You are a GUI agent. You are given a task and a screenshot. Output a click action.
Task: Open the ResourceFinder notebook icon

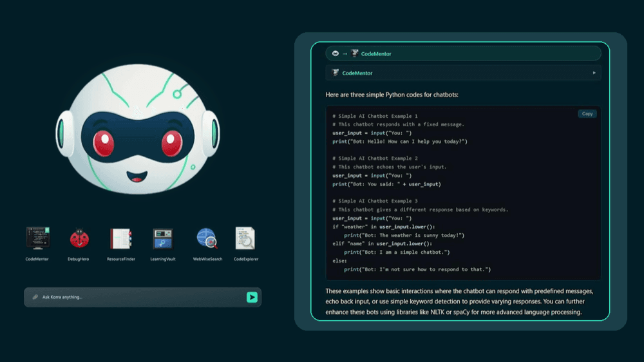point(121,238)
